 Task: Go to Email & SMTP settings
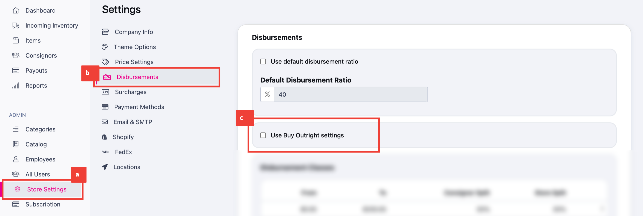(x=133, y=122)
